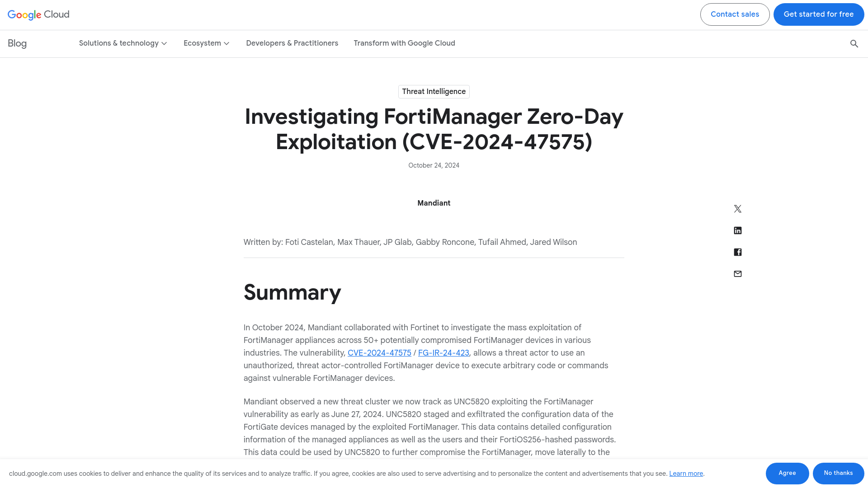Click the CVE-2024-47575 hyperlink
Image resolution: width=868 pixels, height=488 pixels.
pos(379,353)
